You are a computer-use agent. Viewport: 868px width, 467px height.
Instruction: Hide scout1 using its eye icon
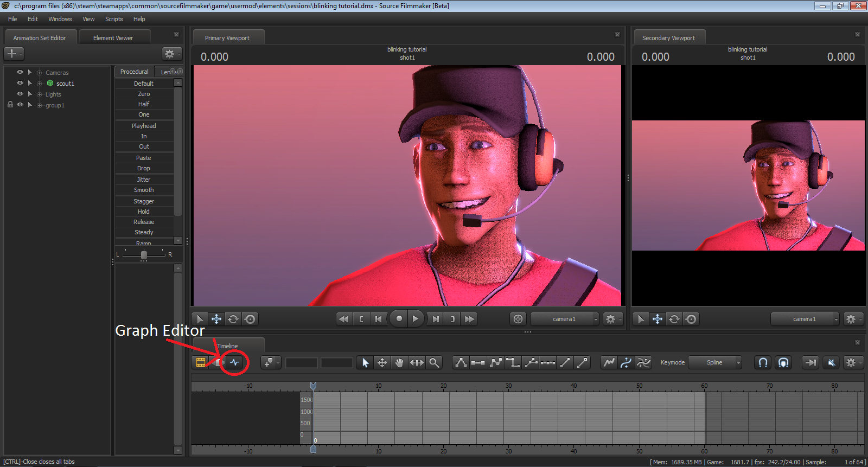20,83
